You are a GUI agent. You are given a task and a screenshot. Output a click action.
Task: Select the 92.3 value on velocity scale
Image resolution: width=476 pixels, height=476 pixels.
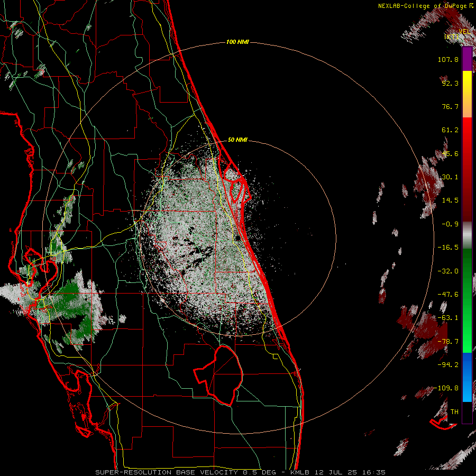(x=450, y=83)
